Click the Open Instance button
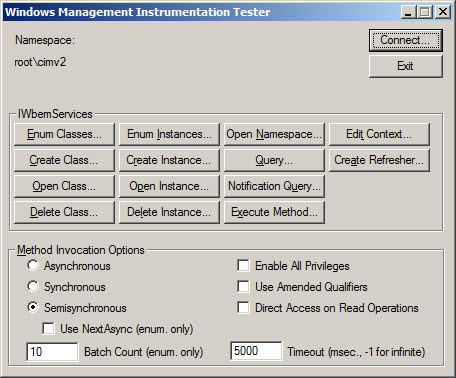The width and height of the screenshot is (456, 378). (169, 186)
